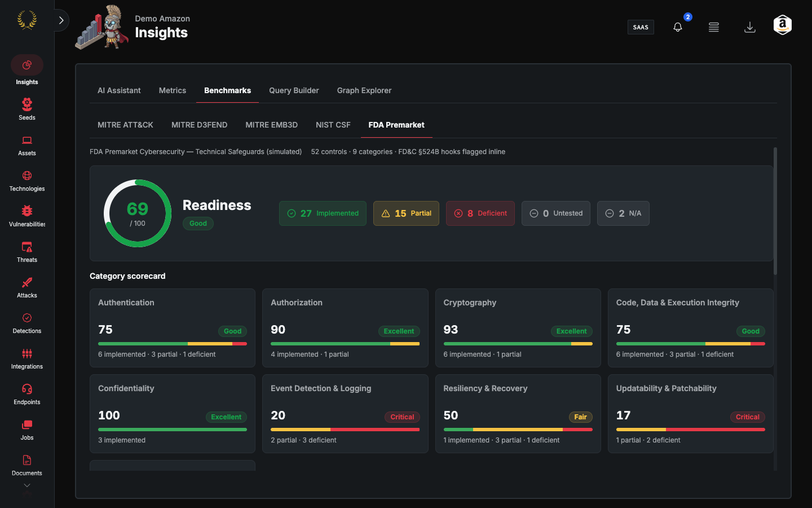Open Graph Explorer tab
812x508 pixels.
point(364,90)
